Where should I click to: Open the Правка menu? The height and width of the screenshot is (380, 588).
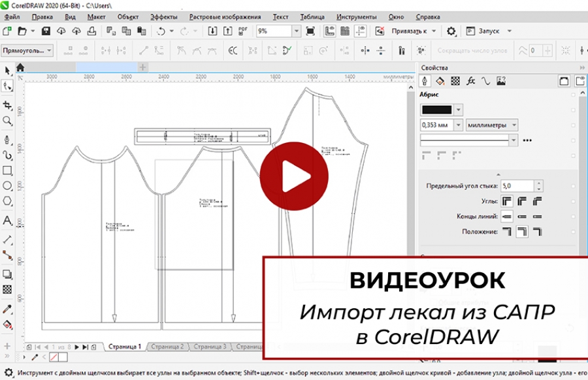click(42, 17)
